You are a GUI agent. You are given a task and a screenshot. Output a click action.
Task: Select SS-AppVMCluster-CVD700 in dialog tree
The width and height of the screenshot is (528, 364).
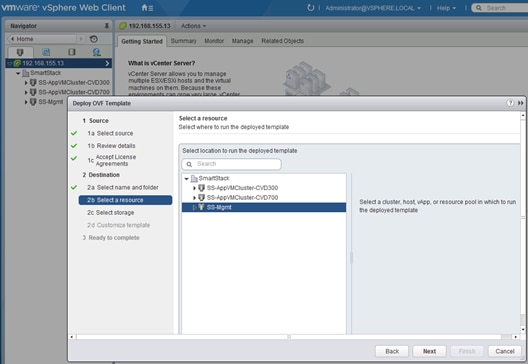pyautogui.click(x=242, y=198)
